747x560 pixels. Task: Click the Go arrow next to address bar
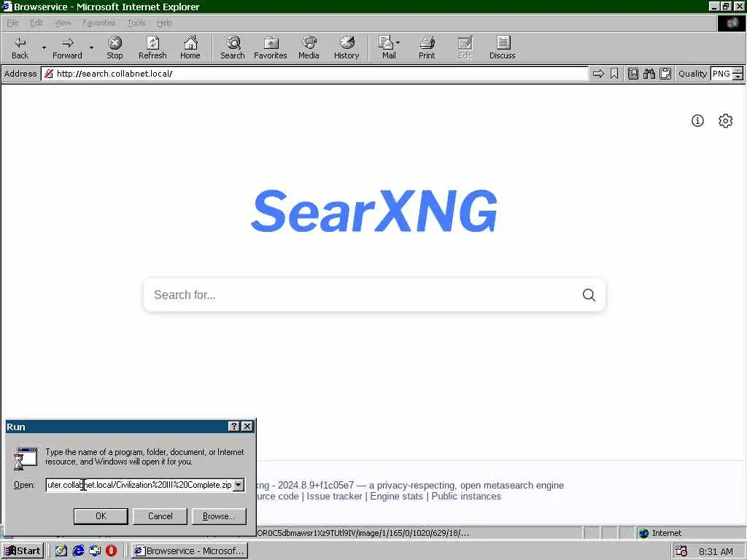pos(598,74)
